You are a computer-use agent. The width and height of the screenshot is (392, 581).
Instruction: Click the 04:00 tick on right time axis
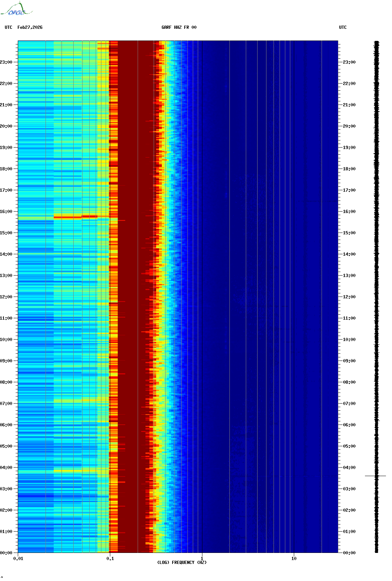point(349,468)
